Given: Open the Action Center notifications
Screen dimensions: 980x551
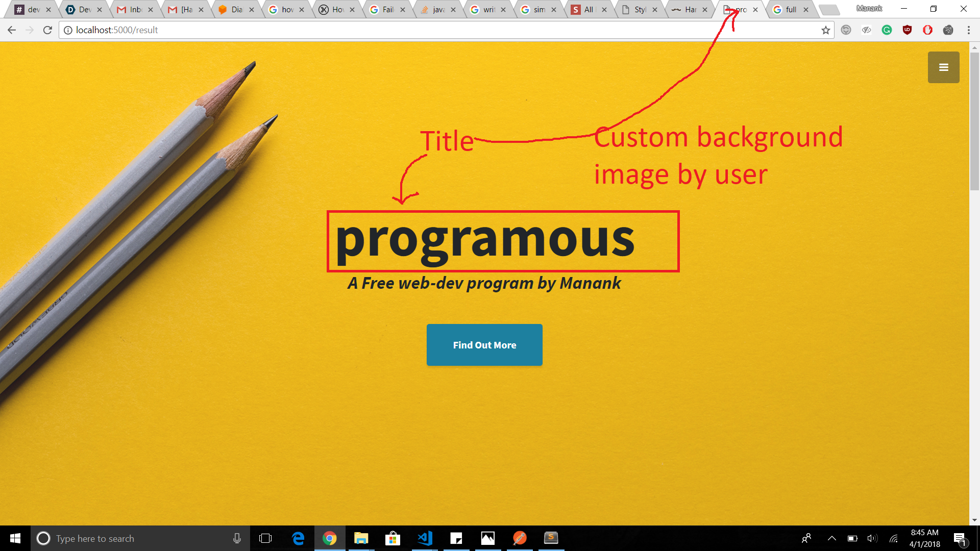Looking at the screenshot, I should (x=960, y=538).
